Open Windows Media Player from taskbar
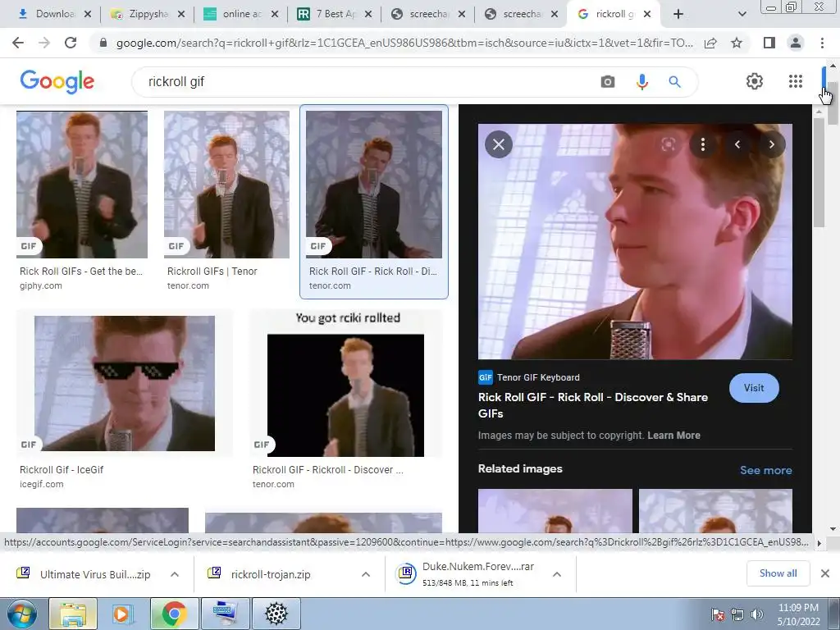The image size is (840, 630). [122, 614]
